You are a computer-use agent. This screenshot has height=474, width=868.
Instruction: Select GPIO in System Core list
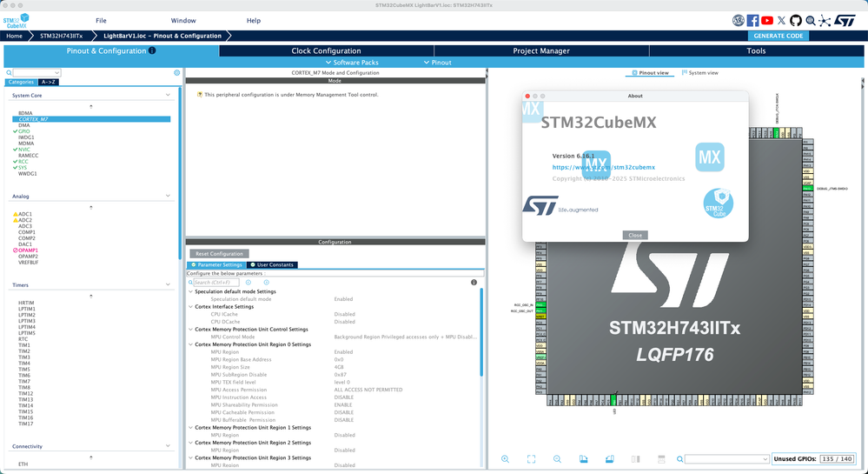click(x=23, y=131)
